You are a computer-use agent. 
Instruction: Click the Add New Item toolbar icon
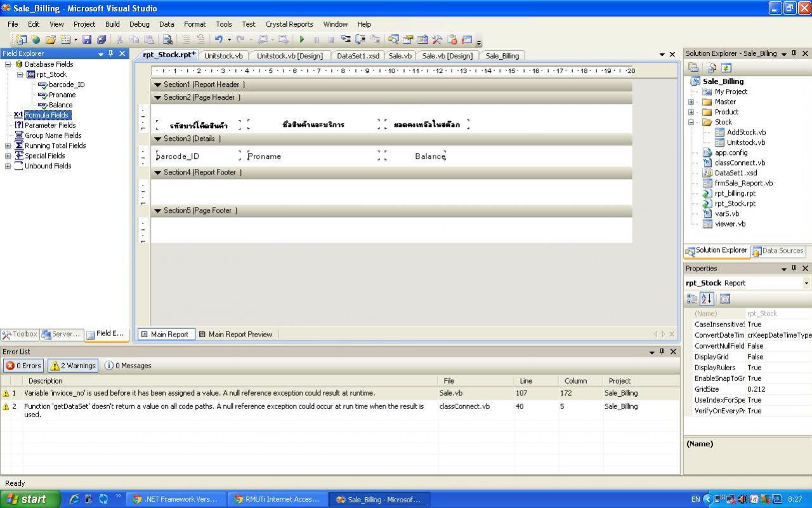65,39
